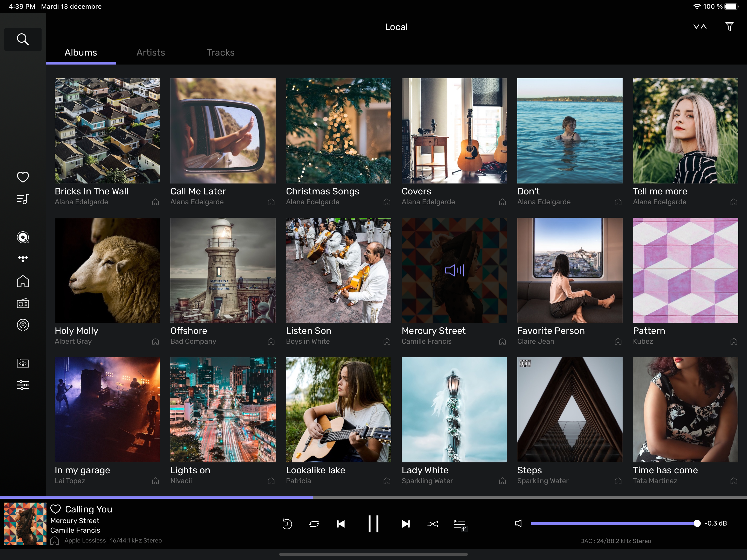Skip to previous track

click(341, 524)
